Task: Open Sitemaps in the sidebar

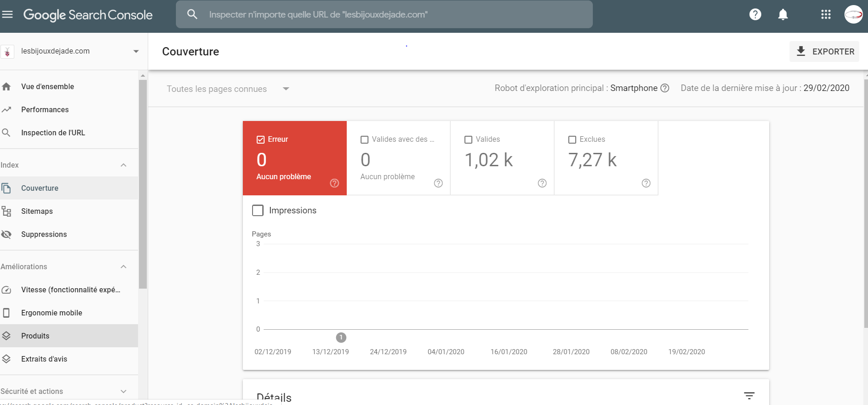Action: coord(37,212)
